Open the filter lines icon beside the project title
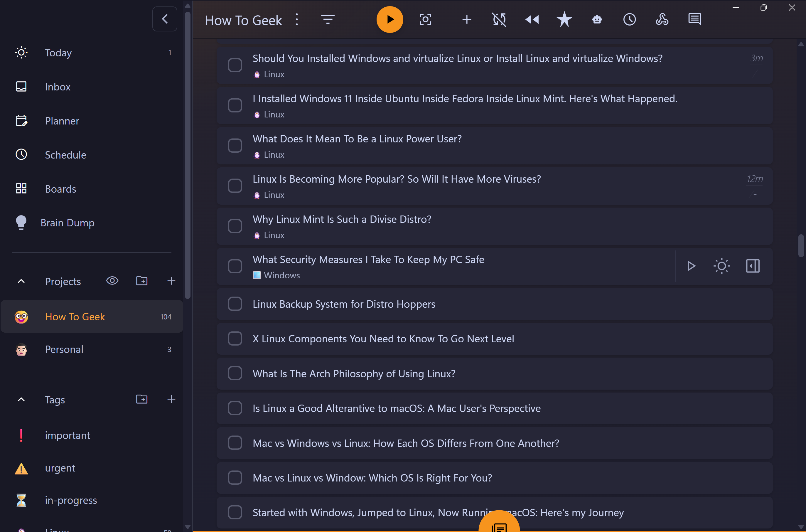This screenshot has height=532, width=806. pyautogui.click(x=328, y=19)
